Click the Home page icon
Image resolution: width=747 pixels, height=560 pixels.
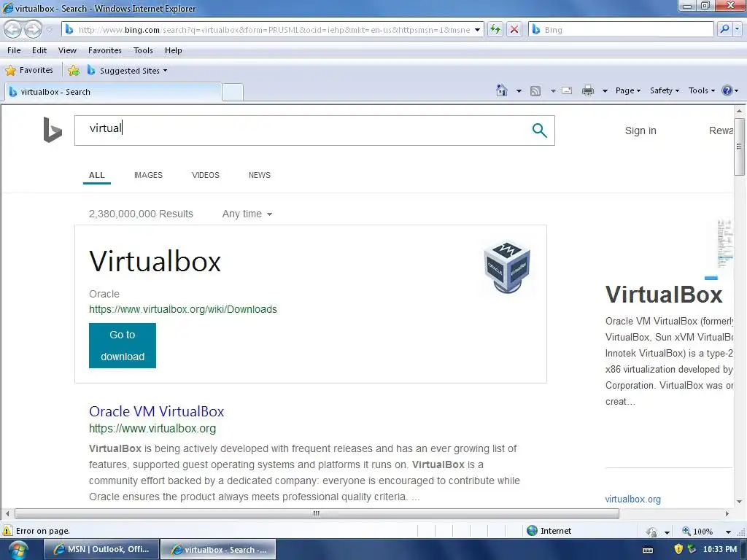(x=502, y=90)
